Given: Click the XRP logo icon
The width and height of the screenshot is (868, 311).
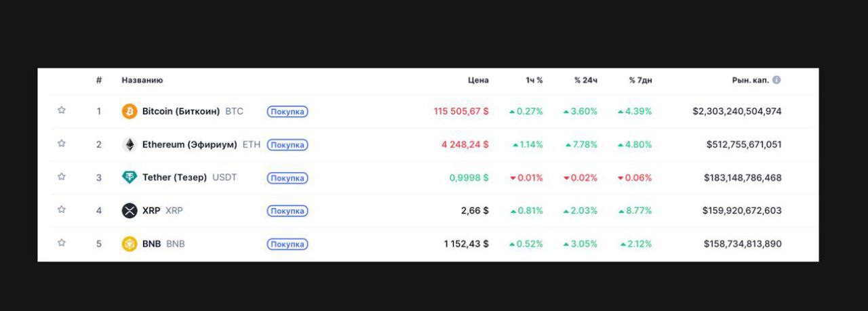Looking at the screenshot, I should pyautogui.click(x=130, y=211).
